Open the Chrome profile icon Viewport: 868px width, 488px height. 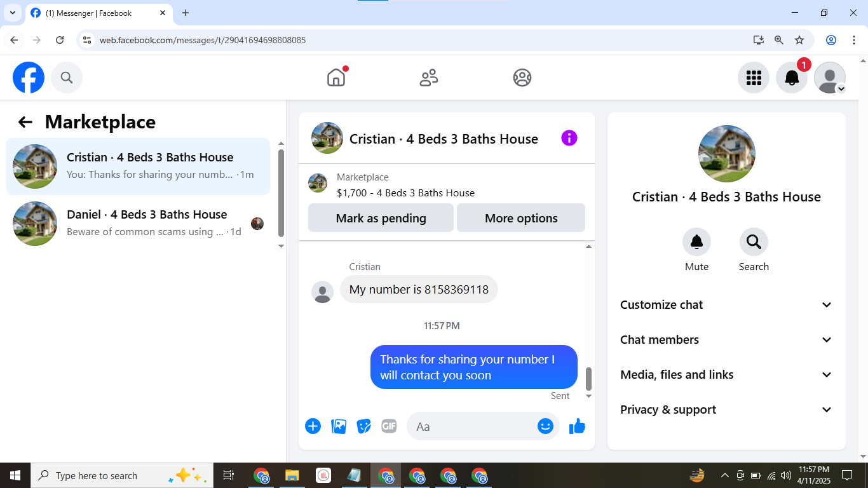[x=831, y=40]
